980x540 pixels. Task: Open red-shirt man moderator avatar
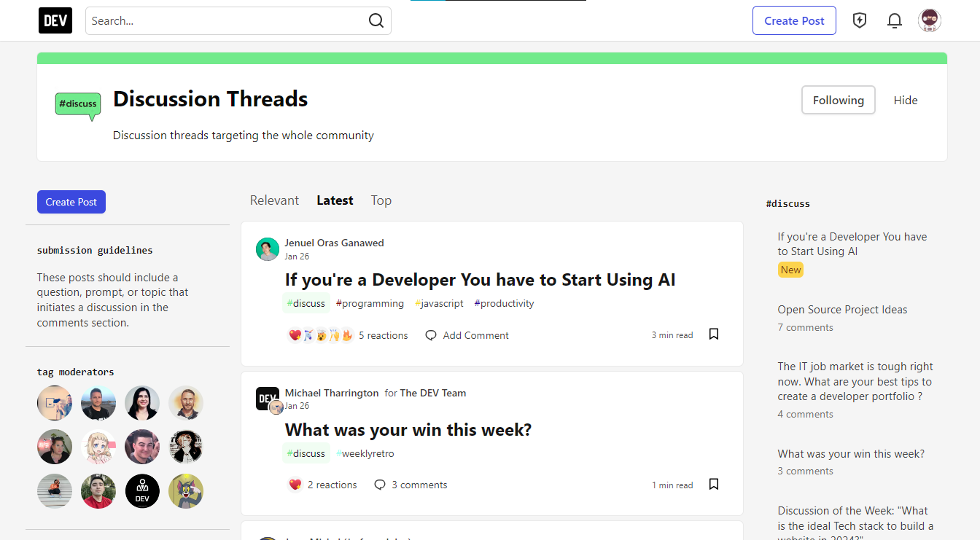coord(98,490)
